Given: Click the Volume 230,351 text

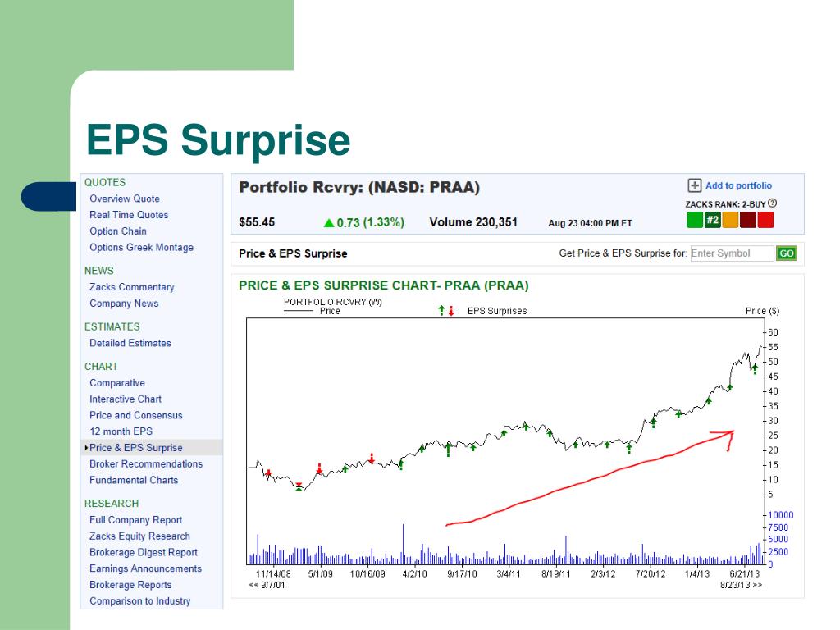Looking at the screenshot, I should pyautogui.click(x=473, y=222).
